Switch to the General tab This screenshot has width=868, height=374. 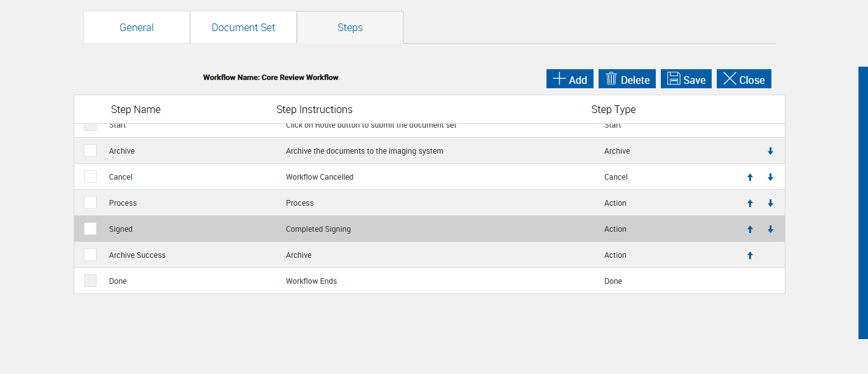pos(137,27)
